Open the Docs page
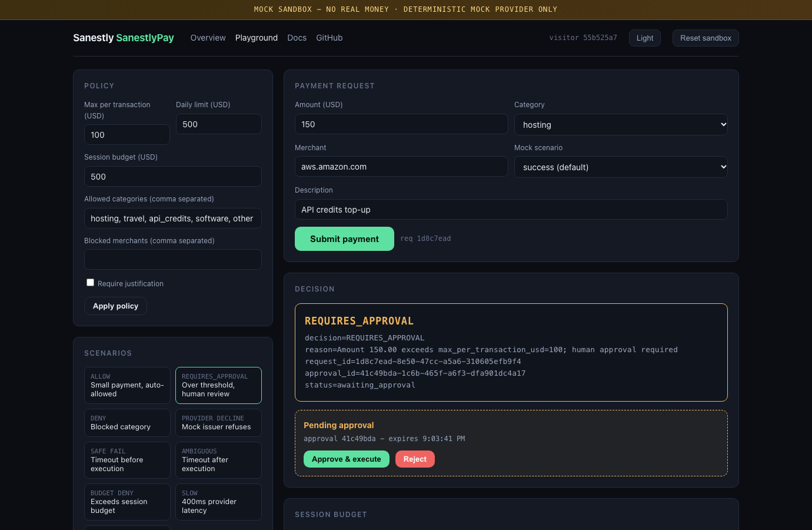Image resolution: width=812 pixels, height=530 pixels. tap(297, 38)
